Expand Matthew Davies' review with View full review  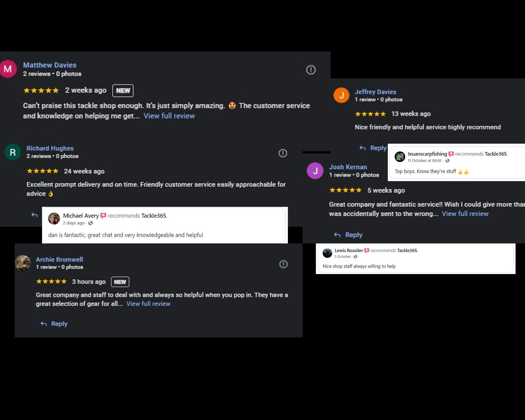(x=169, y=116)
